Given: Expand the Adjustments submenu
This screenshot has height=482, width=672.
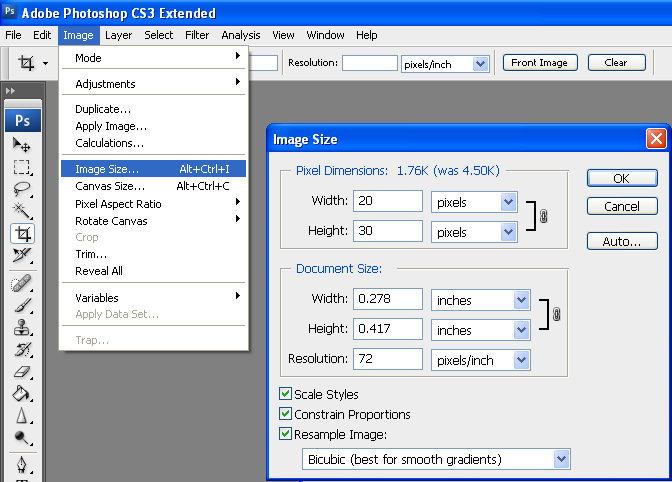Looking at the screenshot, I should click(153, 84).
